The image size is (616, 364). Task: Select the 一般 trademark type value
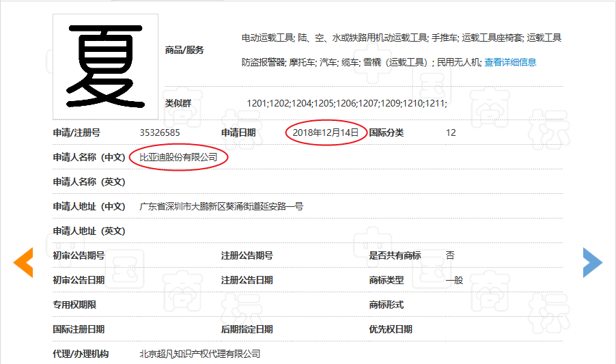[455, 281]
